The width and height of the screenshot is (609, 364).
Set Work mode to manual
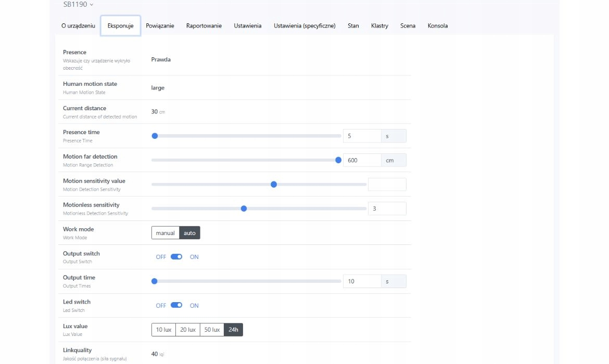tap(166, 233)
